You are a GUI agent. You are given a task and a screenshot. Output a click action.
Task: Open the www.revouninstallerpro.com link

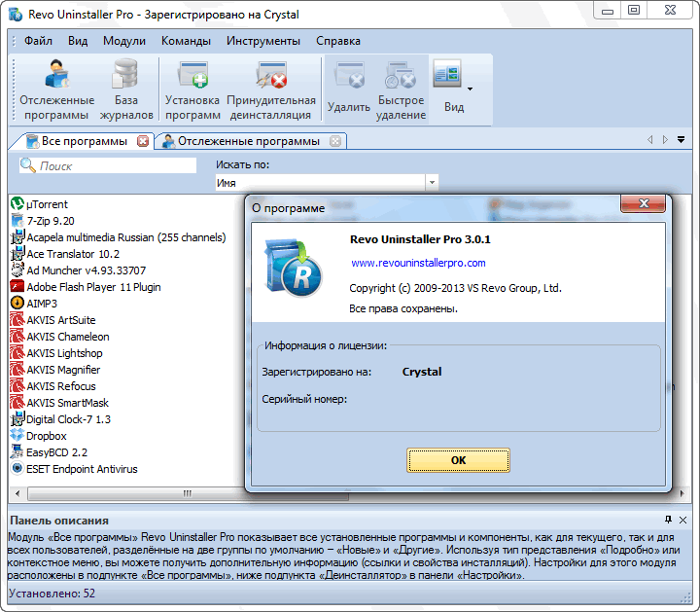click(x=418, y=263)
